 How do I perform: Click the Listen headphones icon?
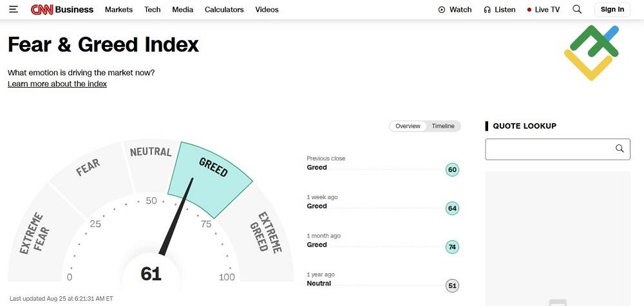click(488, 10)
